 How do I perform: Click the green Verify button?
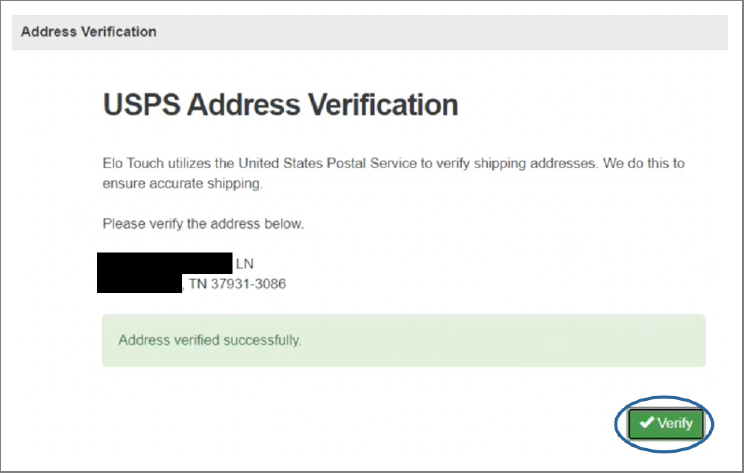coord(666,423)
